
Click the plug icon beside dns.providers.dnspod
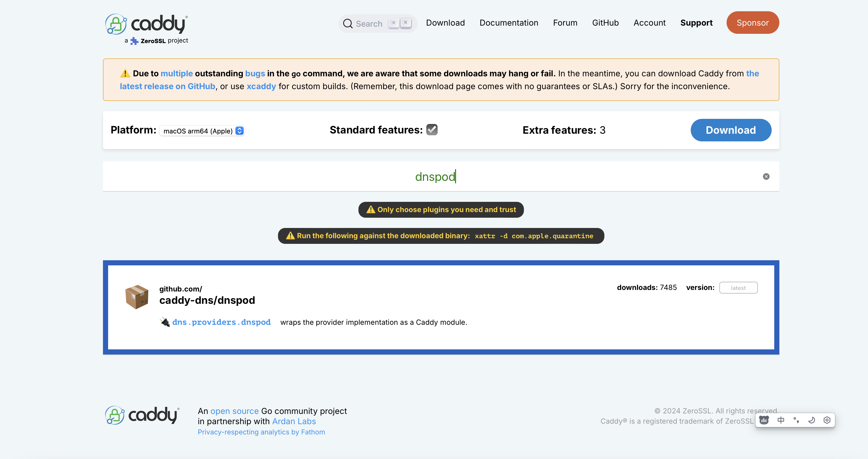tap(165, 322)
